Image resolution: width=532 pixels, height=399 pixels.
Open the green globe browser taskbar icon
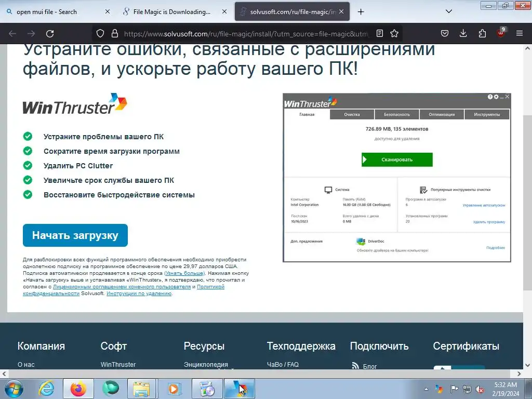pos(110,389)
